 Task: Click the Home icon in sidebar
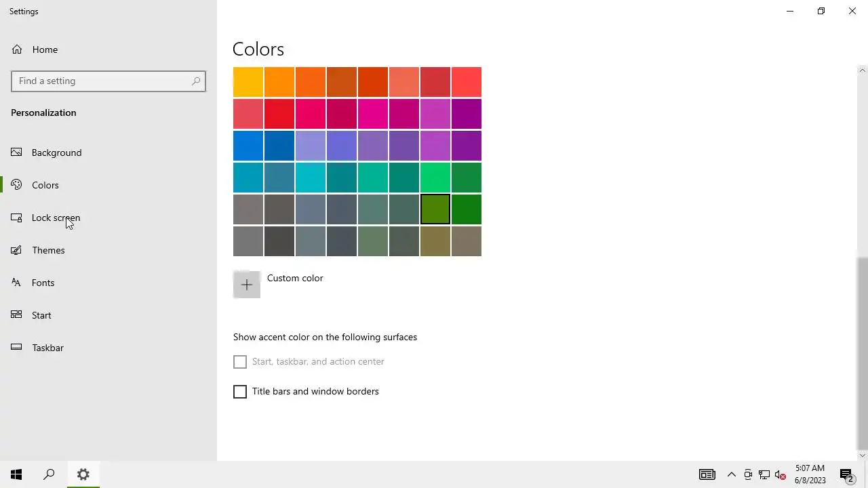pos(17,49)
